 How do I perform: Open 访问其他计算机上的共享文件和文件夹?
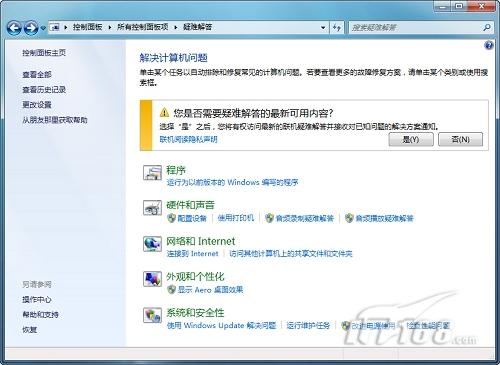pyautogui.click(x=291, y=254)
